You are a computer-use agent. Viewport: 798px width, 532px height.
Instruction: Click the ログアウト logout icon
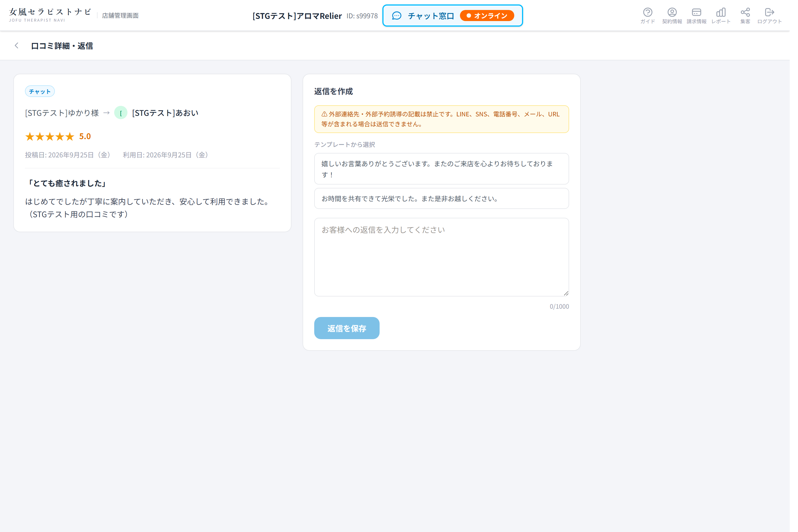coord(777,16)
